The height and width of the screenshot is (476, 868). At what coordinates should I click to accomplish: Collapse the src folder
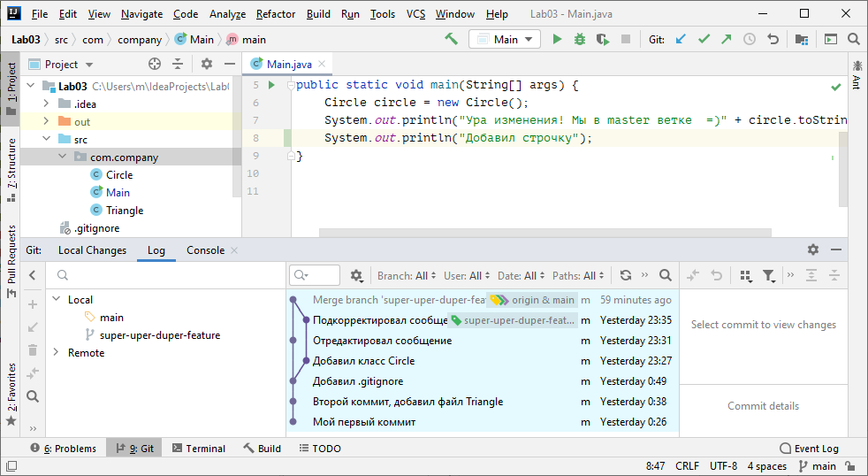tap(47, 139)
